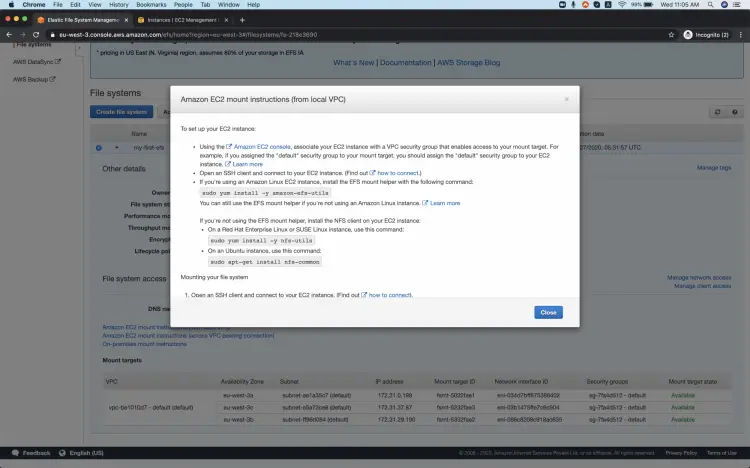750x468 pixels.
Task: Open the Apple menu
Action: tap(11, 5)
